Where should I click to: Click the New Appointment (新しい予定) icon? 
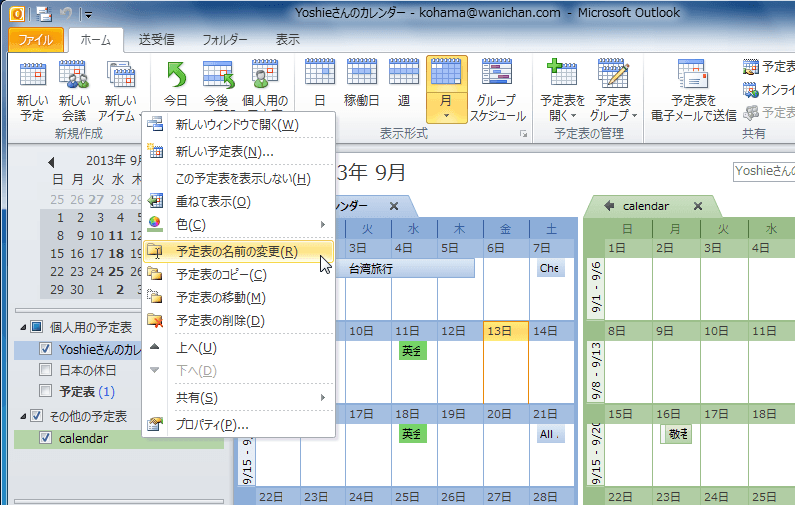point(32,75)
